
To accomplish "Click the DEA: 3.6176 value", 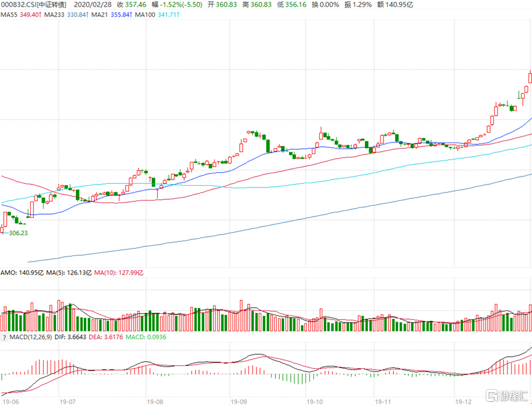I will (106, 337).
